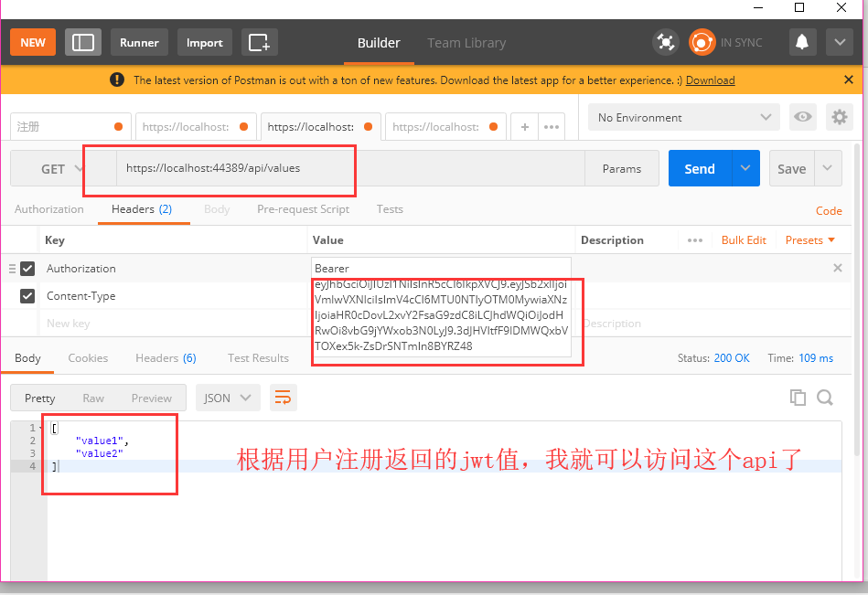This screenshot has width=868, height=595.
Task: Open the JSON format dropdown
Action: [228, 398]
